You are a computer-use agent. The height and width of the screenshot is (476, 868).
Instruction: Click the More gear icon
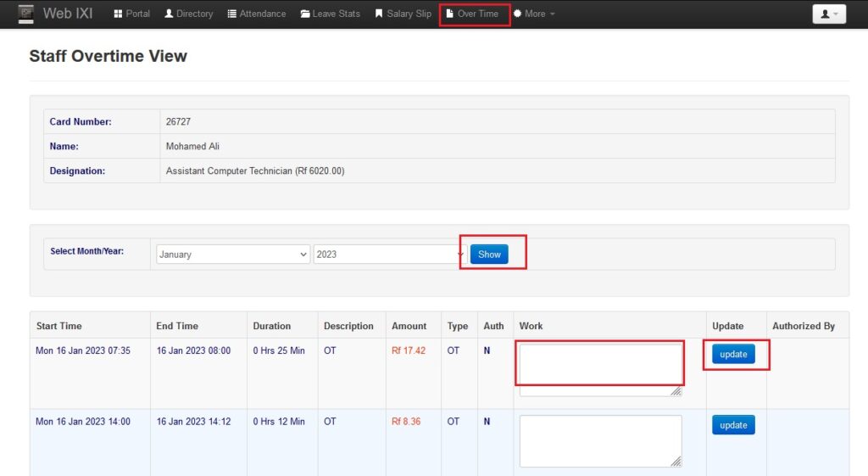pos(517,14)
